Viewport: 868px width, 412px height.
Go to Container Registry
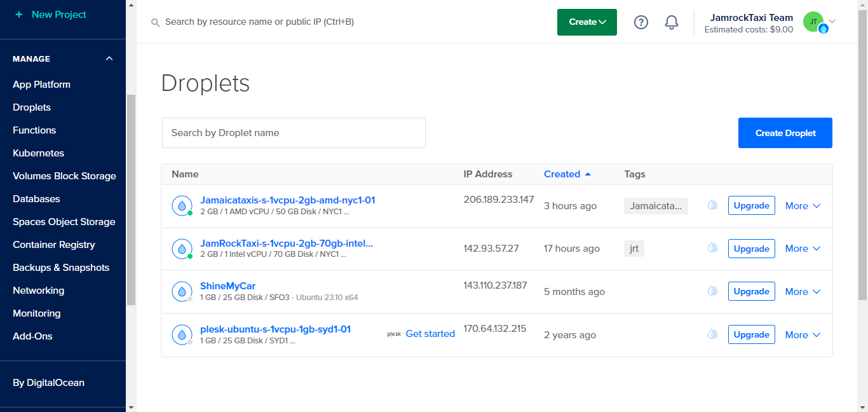(x=54, y=245)
